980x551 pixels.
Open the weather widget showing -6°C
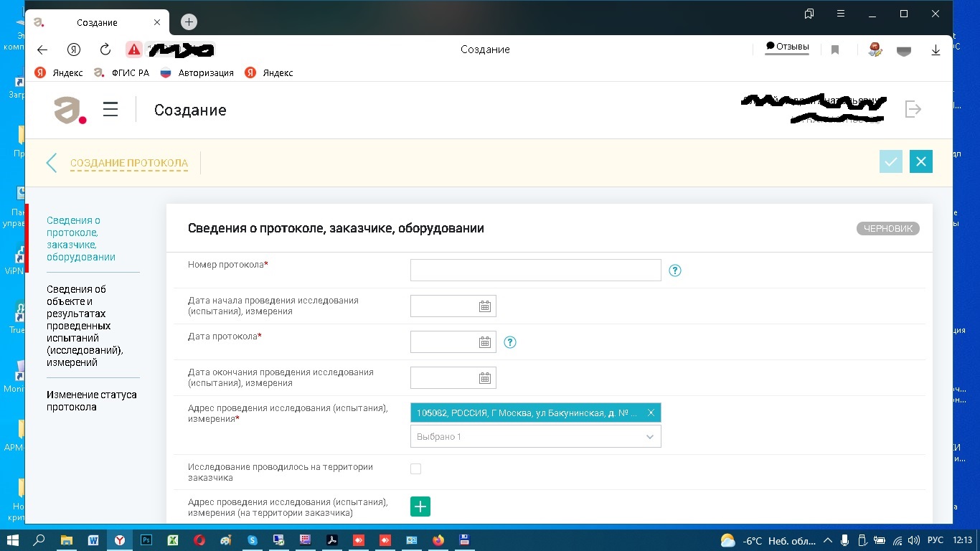point(768,540)
